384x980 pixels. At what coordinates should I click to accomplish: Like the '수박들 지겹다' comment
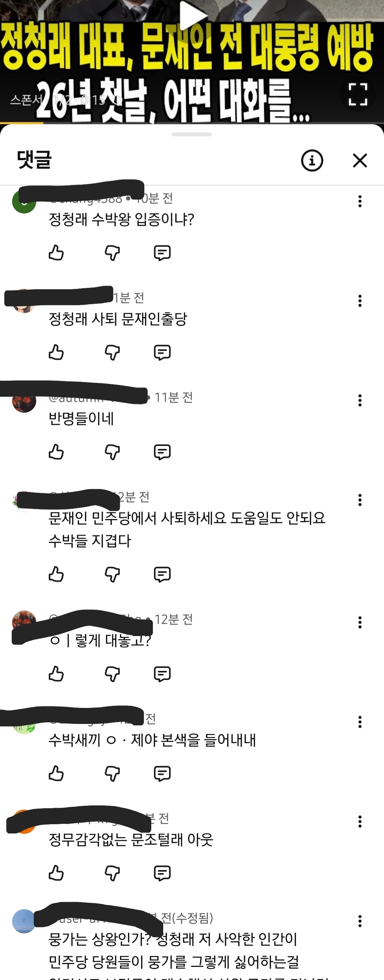pos(56,574)
